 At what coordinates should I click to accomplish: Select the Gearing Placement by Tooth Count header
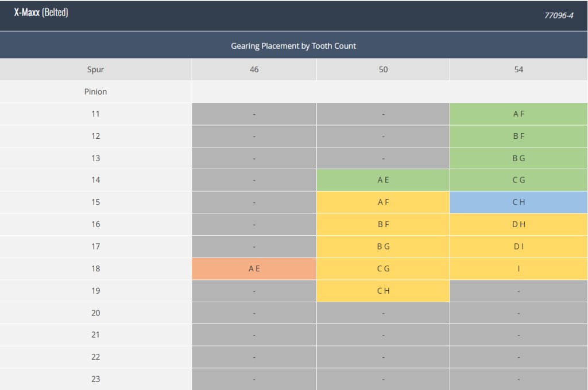(x=293, y=46)
